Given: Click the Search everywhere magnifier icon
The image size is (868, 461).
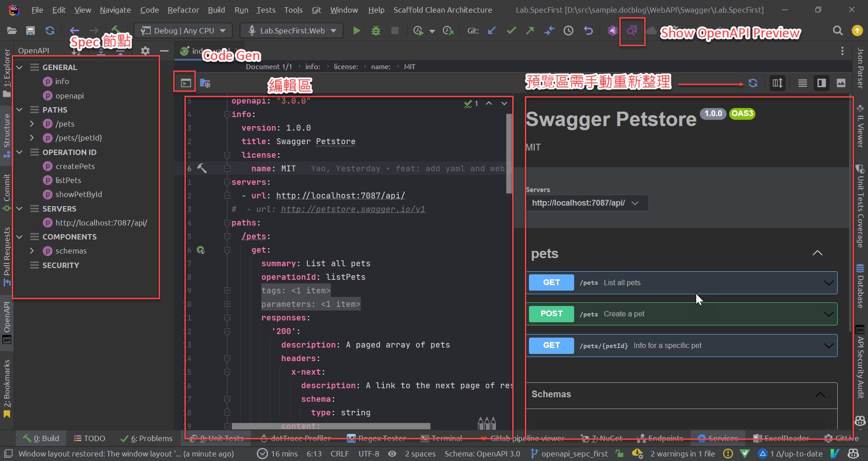Looking at the screenshot, I should point(838,31).
